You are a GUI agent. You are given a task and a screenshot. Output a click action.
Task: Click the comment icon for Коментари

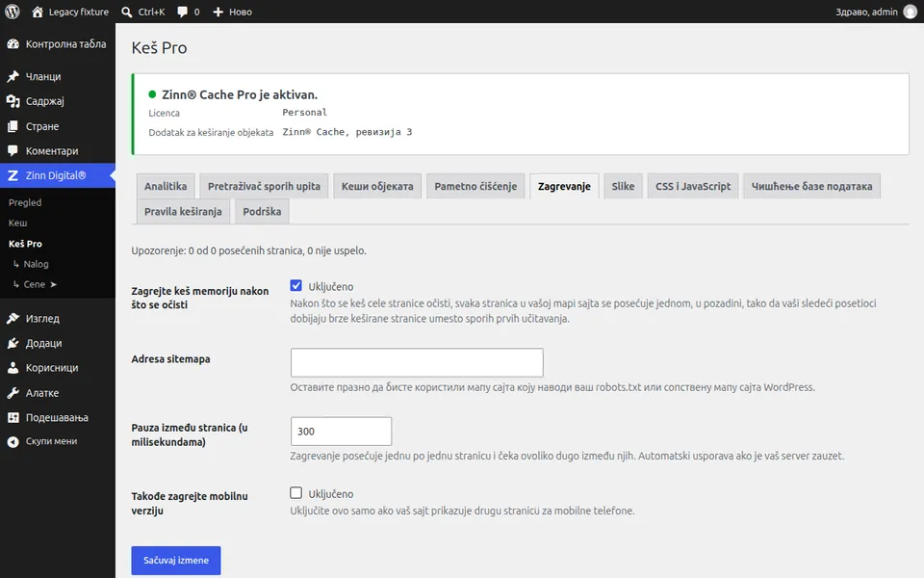(13, 151)
